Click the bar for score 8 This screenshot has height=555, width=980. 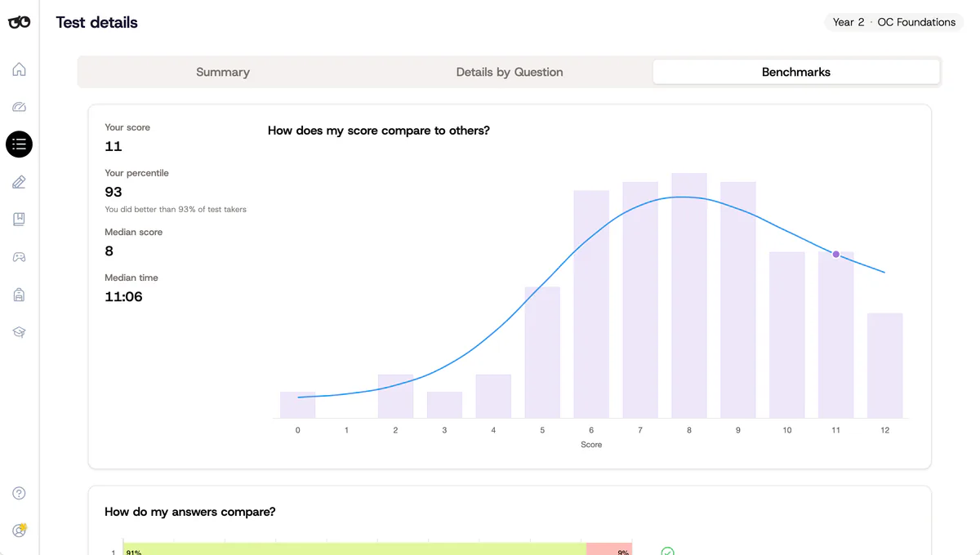pos(689,295)
